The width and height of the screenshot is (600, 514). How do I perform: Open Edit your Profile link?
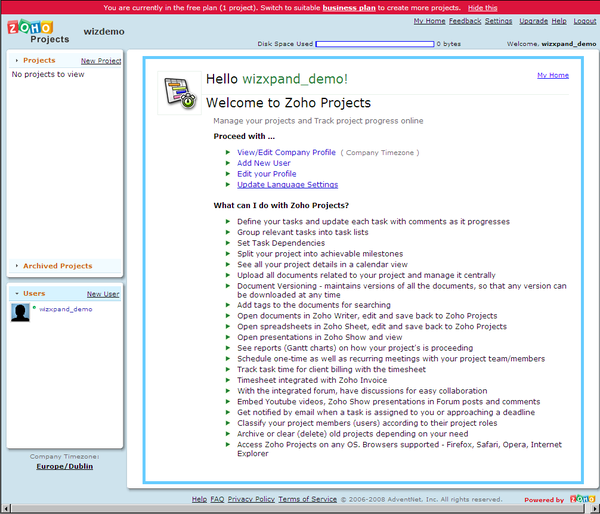267,174
